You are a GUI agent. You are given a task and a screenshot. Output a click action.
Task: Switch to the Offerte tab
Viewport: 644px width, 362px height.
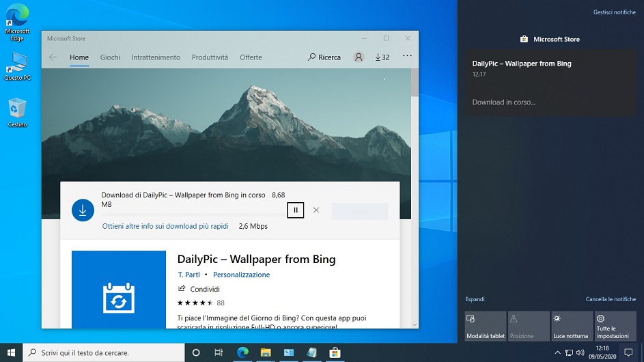coord(251,57)
